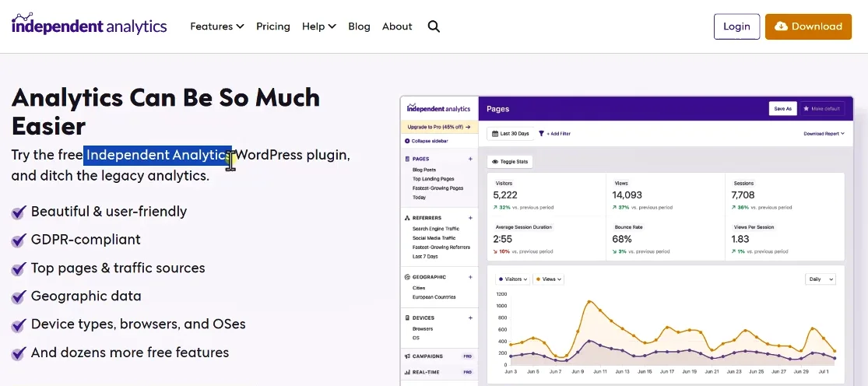Click plus icon next to GEOGRAPHIC
The height and width of the screenshot is (386, 868).
click(470, 277)
